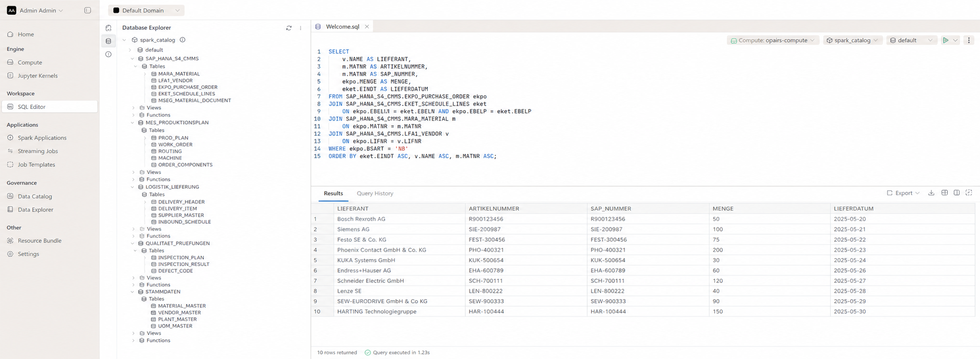
Task: Run the SQL query
Action: (x=945, y=40)
